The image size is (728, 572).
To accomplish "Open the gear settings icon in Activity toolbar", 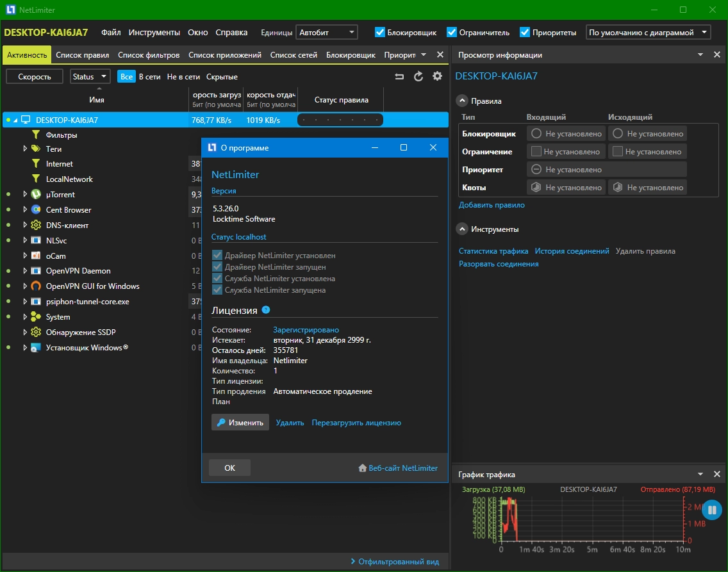I will click(438, 77).
